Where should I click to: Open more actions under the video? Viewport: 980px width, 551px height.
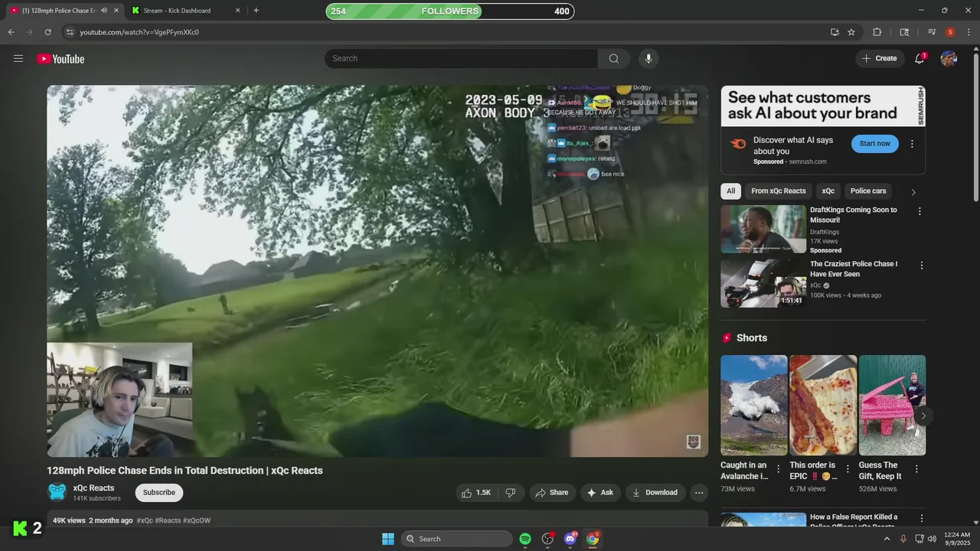[699, 493]
